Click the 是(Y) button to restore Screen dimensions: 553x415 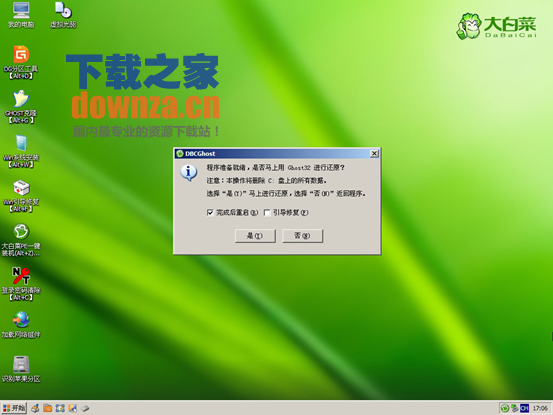(255, 236)
